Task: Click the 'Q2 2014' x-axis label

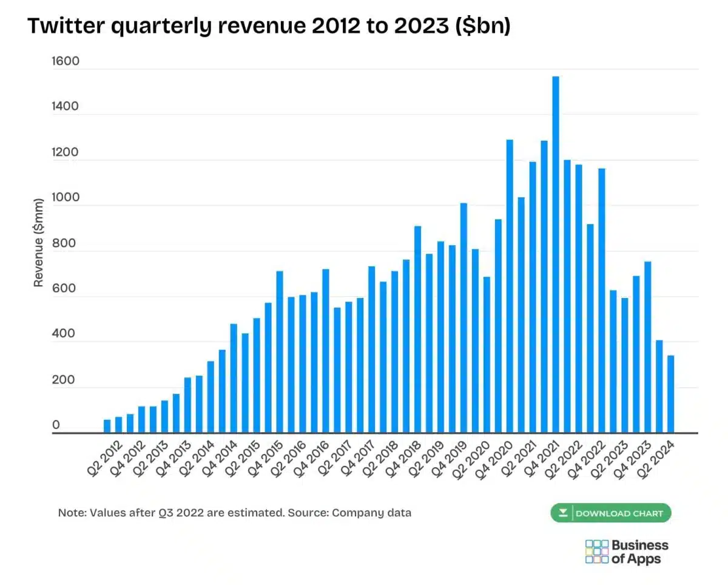Action: point(197,459)
